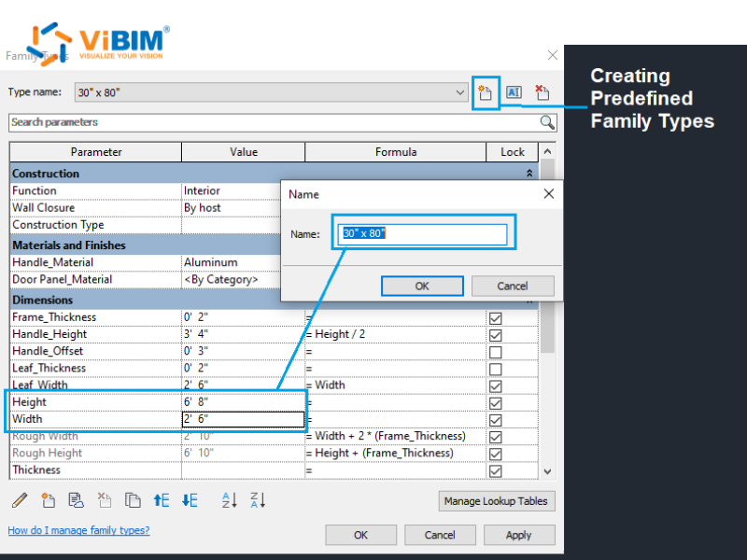Image resolution: width=747 pixels, height=560 pixels.
Task: Click the Parameter column header
Action: click(x=96, y=152)
